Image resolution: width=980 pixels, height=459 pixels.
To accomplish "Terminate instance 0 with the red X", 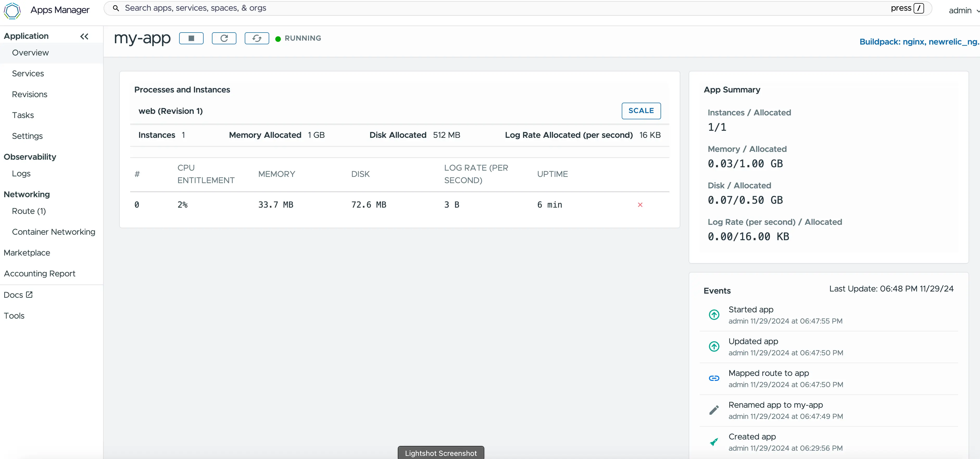I will 640,205.
